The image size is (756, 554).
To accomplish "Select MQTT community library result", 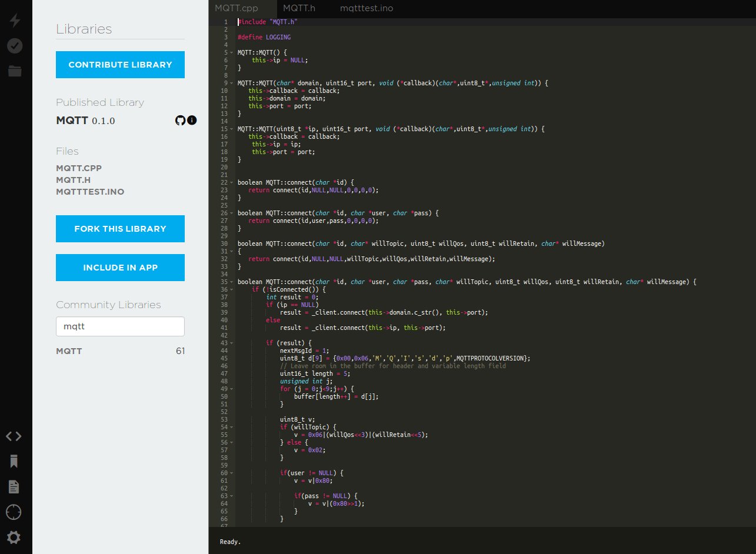I will pyautogui.click(x=120, y=351).
